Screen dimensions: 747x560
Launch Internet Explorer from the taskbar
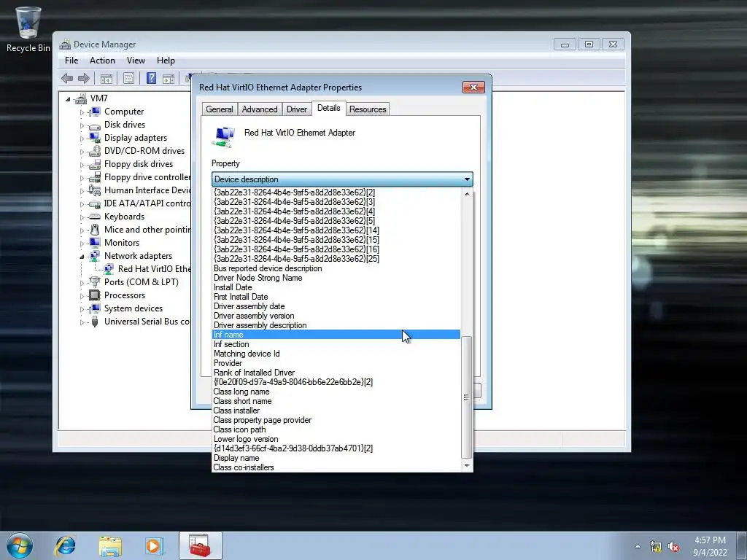[65, 545]
